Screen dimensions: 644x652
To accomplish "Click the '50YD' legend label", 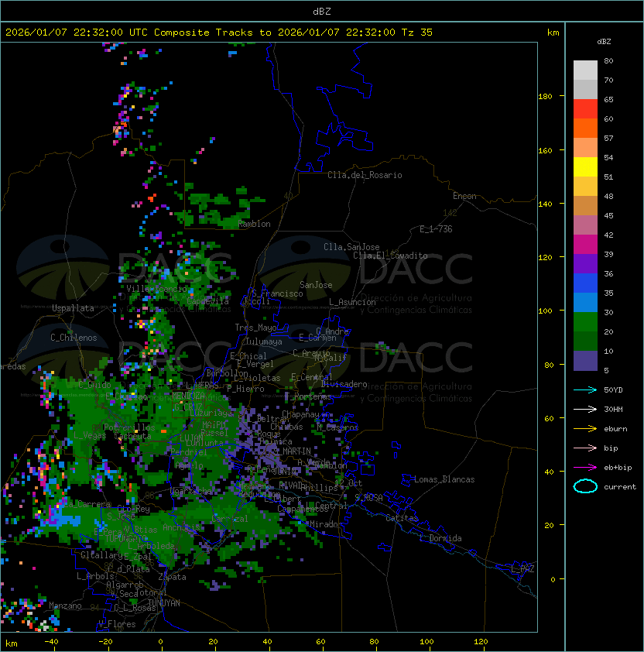I will click(x=613, y=389).
